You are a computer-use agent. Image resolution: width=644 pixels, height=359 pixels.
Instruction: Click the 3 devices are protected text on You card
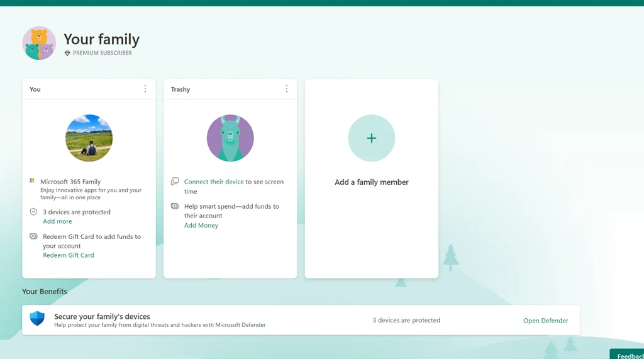(x=77, y=213)
